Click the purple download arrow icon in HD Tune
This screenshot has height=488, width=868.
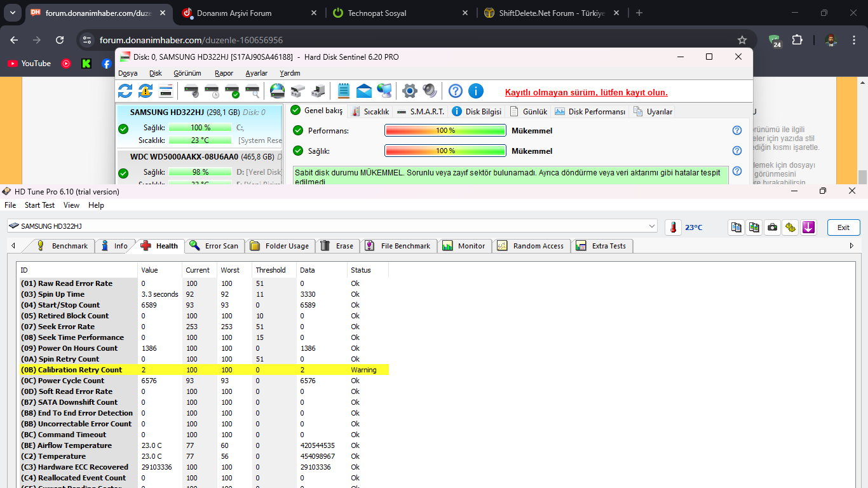click(808, 227)
